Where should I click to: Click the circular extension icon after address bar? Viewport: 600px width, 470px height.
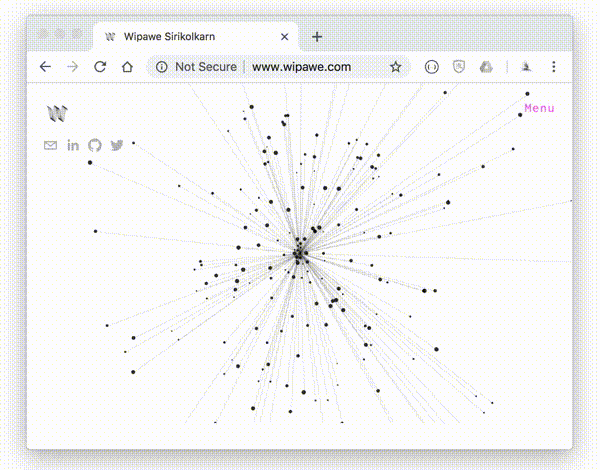pos(432,67)
